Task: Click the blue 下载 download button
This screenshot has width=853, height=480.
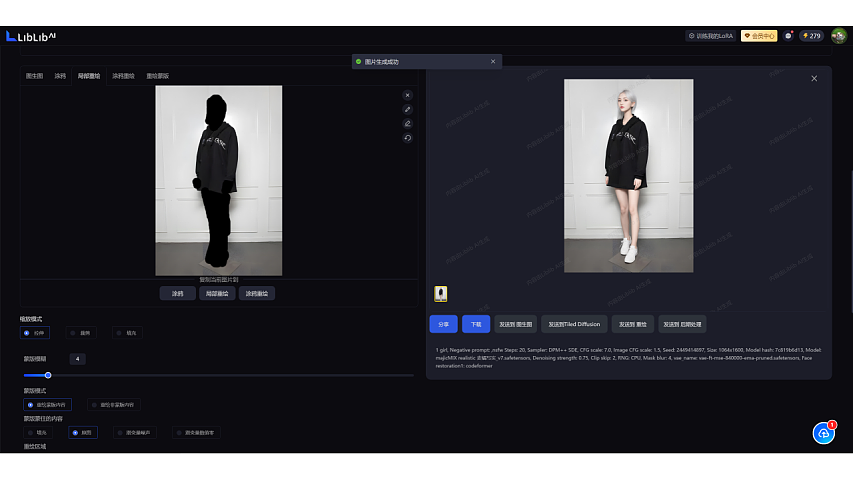Action: click(476, 324)
